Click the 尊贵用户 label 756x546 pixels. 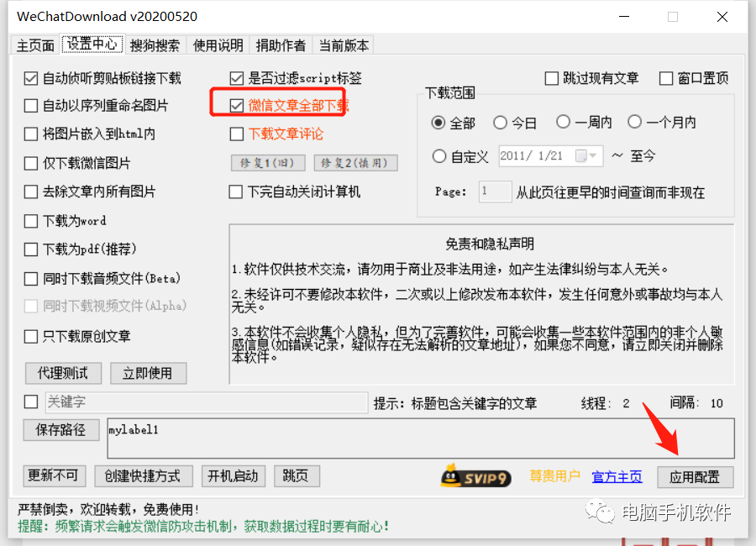[554, 475]
